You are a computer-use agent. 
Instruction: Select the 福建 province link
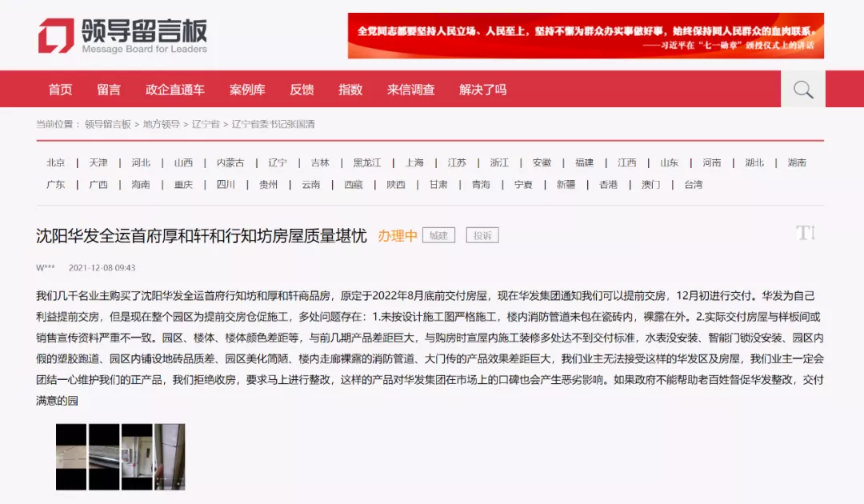[x=584, y=162]
